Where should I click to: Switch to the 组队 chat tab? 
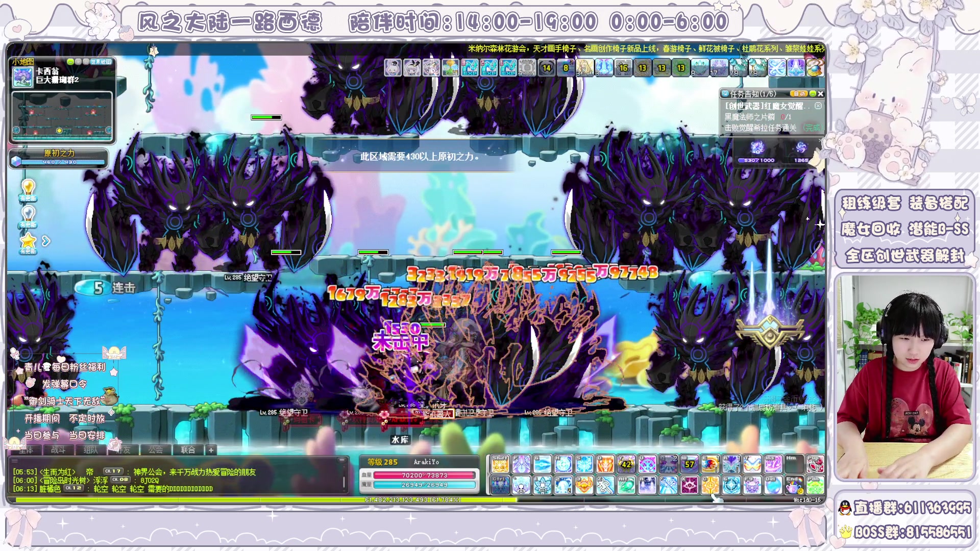[x=91, y=449]
